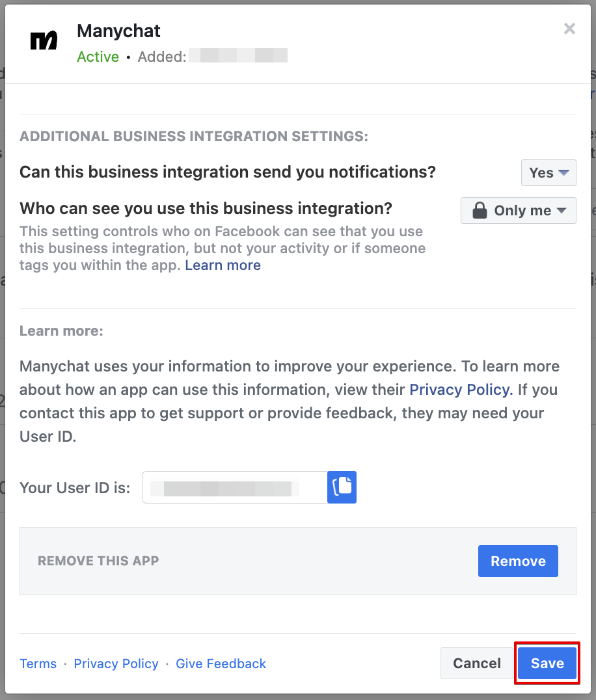Open the Terms link in the footer
Image resolution: width=596 pixels, height=700 pixels.
38,664
